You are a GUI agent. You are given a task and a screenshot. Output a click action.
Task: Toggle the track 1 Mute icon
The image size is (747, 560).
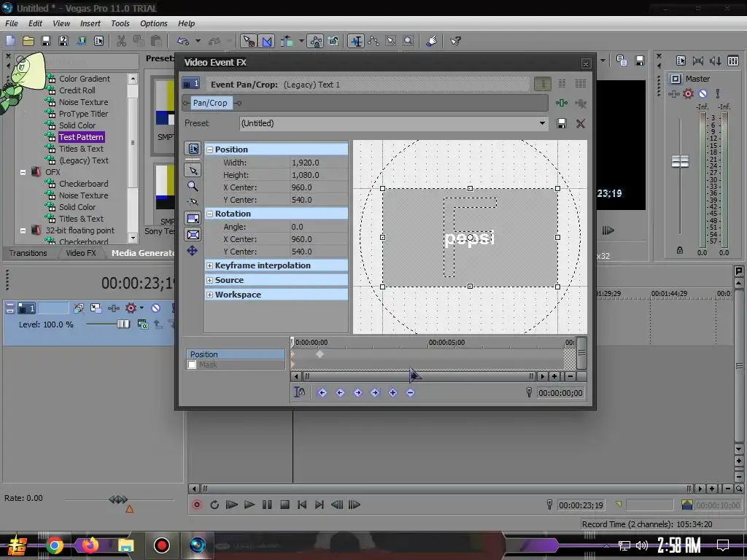(x=156, y=308)
